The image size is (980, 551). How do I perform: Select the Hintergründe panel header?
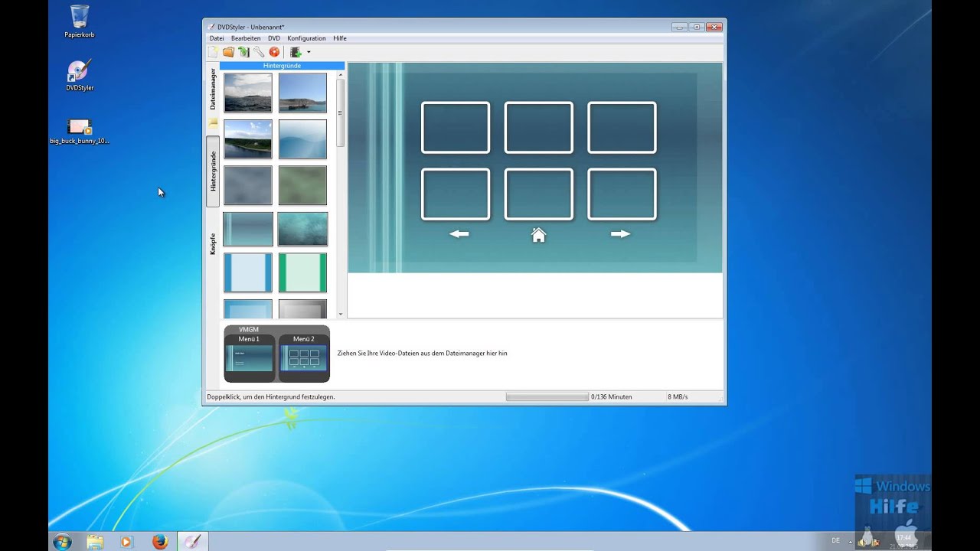[282, 66]
